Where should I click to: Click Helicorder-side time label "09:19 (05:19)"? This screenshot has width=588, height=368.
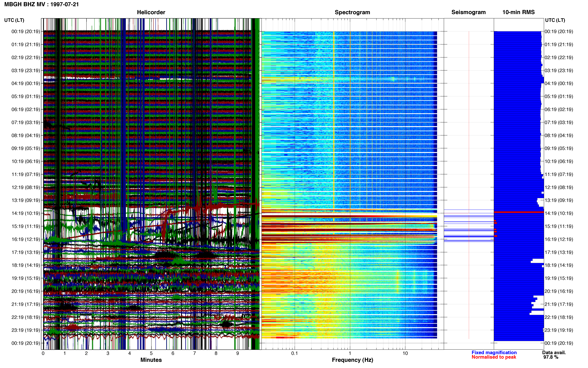tap(26, 148)
